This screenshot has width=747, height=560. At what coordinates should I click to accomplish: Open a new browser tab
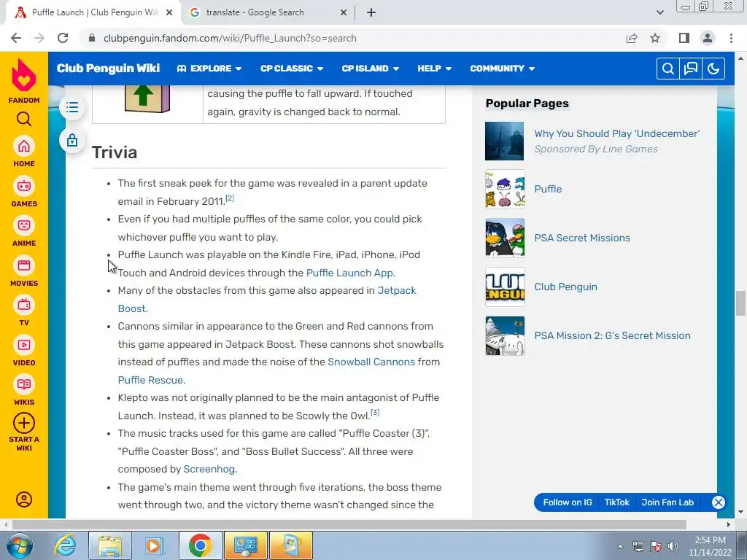pyautogui.click(x=371, y=12)
